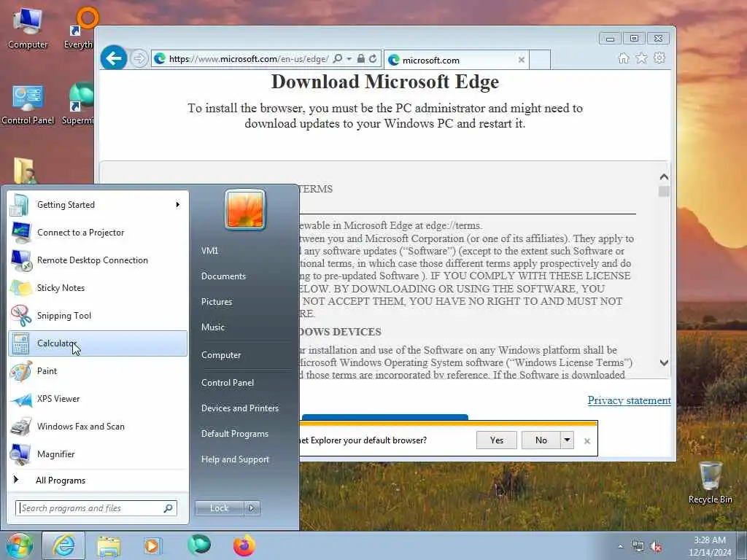The image size is (747, 560).
Task: Open Calculator from the Start menu
Action: (98, 343)
